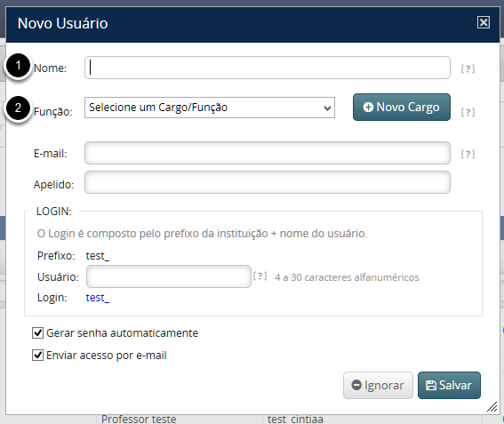Open help icon next to Função row

(x=468, y=112)
